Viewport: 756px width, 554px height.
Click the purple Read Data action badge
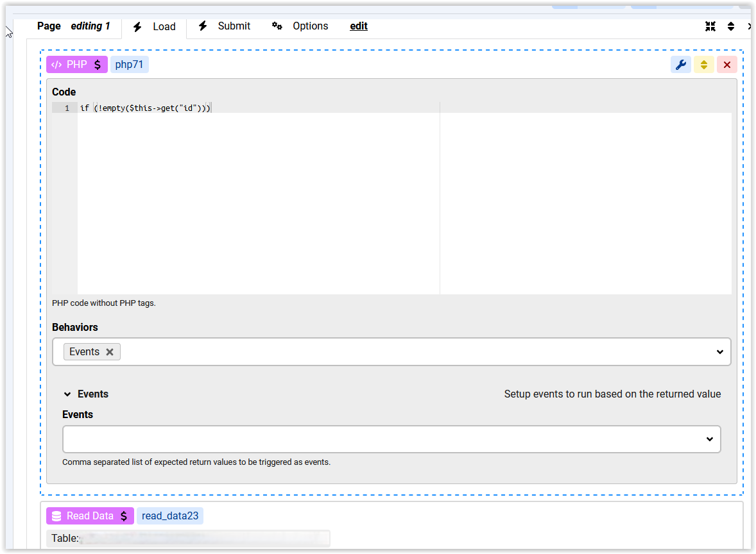click(90, 516)
